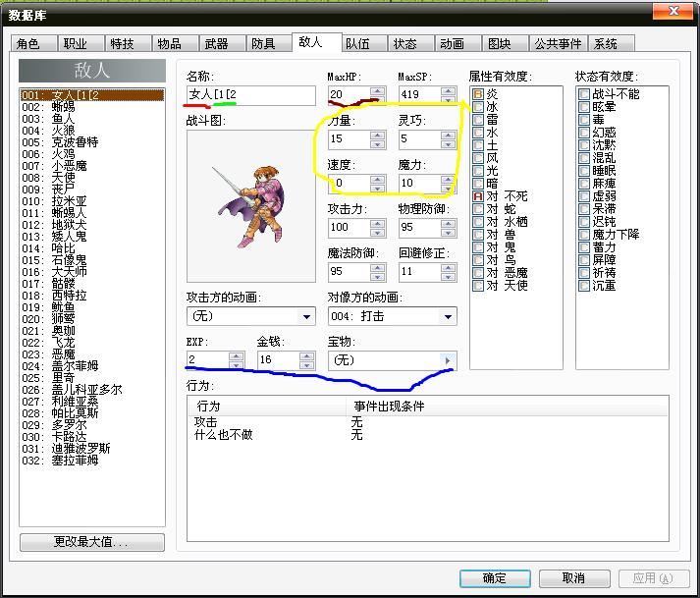Click the 魔法防御 spinner arrows
Viewport: 700px width, 598px height.
(x=378, y=272)
